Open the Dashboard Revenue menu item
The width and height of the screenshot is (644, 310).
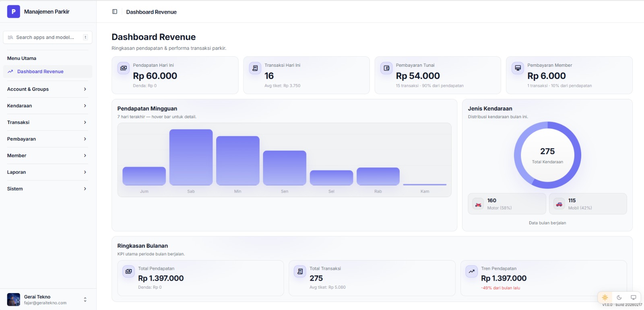(x=40, y=72)
